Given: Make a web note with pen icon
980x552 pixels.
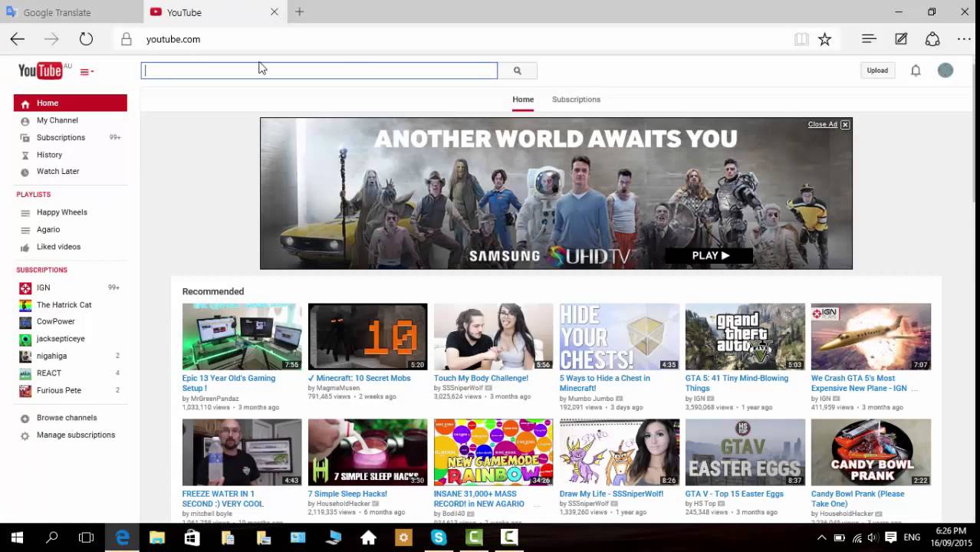Looking at the screenshot, I should point(901,39).
